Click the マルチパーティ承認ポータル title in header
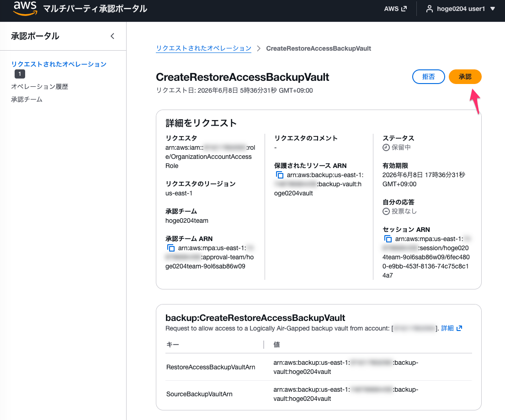The width and height of the screenshot is (505, 420). point(95,9)
